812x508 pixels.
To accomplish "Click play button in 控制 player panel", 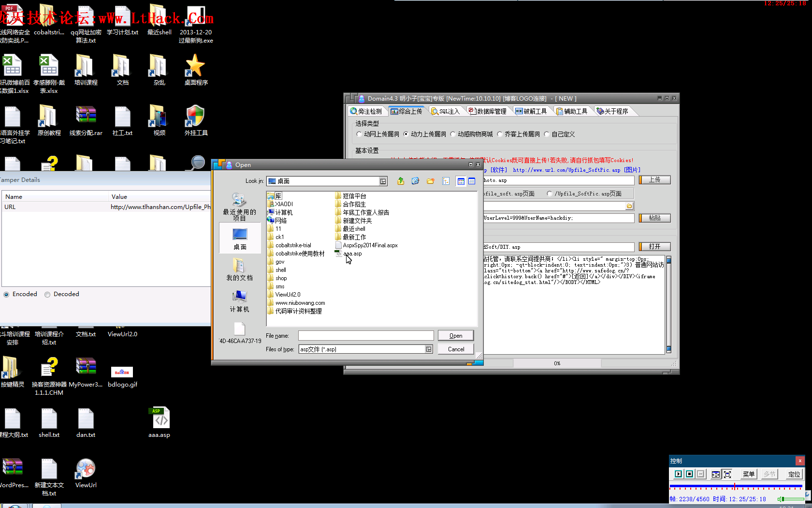I will pyautogui.click(x=678, y=474).
